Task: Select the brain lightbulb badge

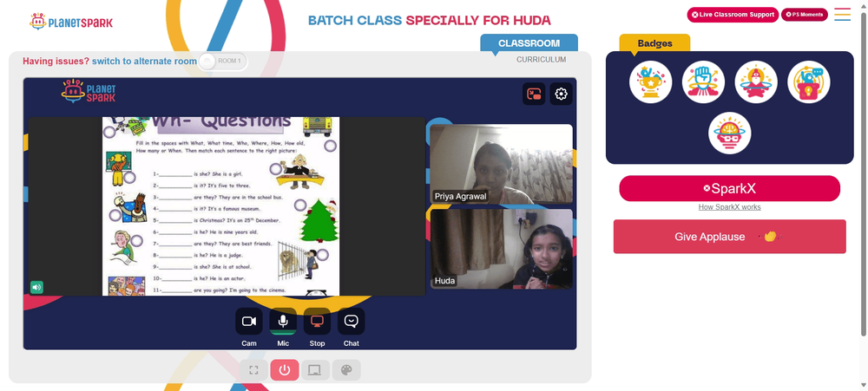Action: [x=730, y=134]
